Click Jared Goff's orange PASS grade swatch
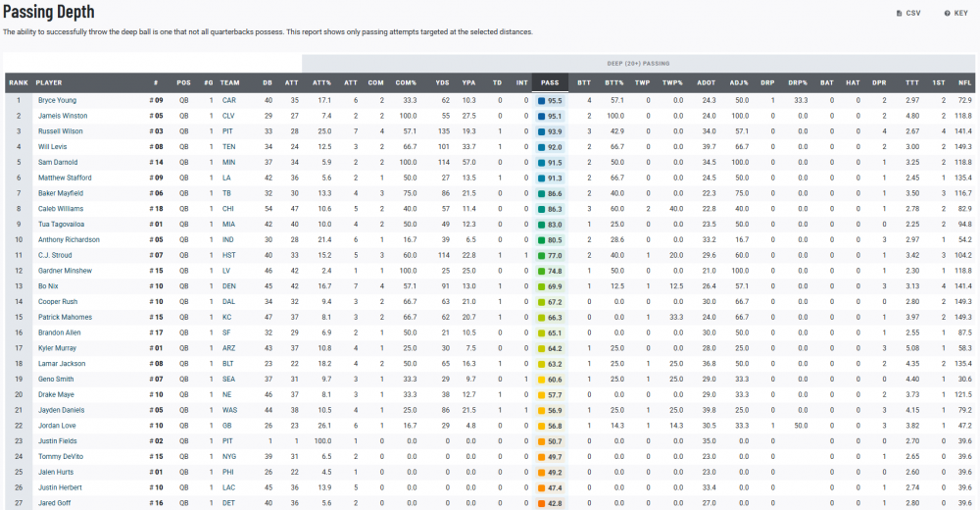This screenshot has width=980, height=510. (x=542, y=503)
